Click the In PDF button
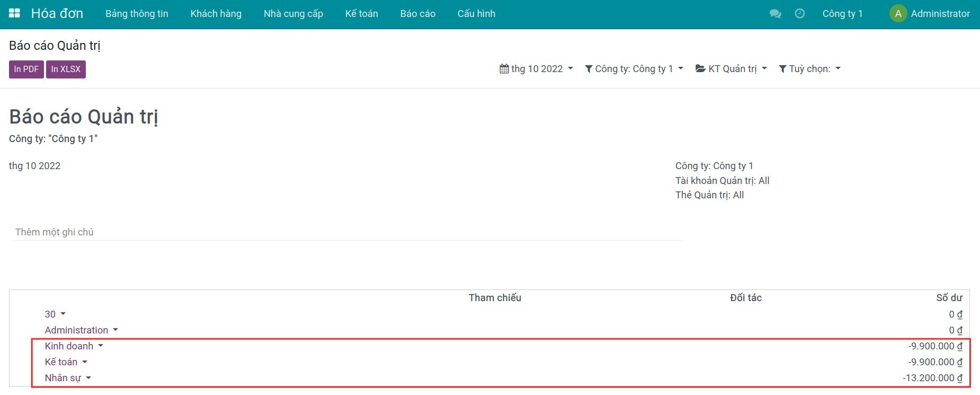This screenshot has height=395, width=980. 26,69
